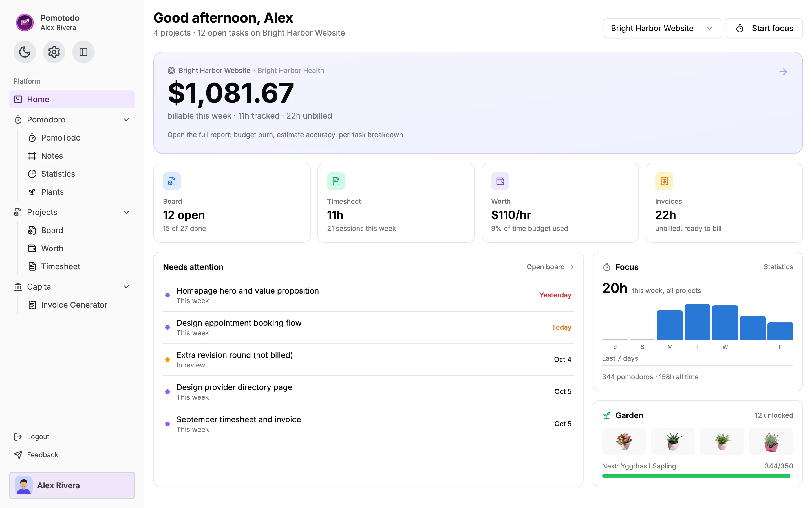The image size is (812, 508).
Task: Open the Extra revision round (not billed) task
Action: coord(368,360)
